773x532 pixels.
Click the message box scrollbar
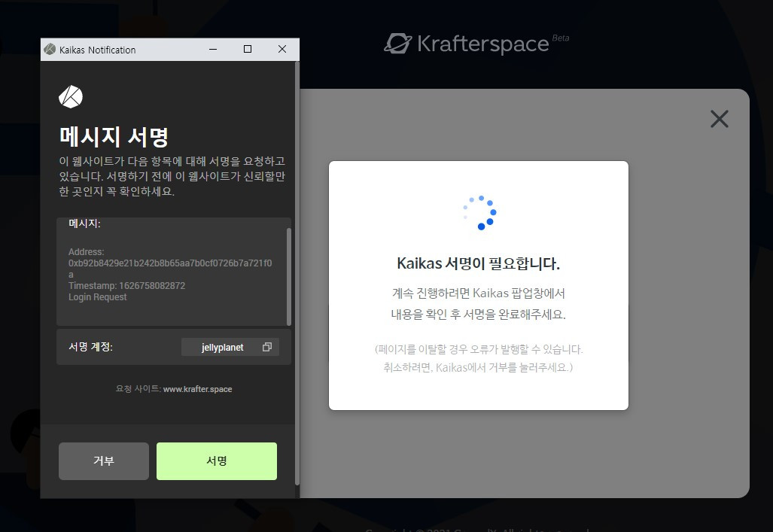(288, 276)
